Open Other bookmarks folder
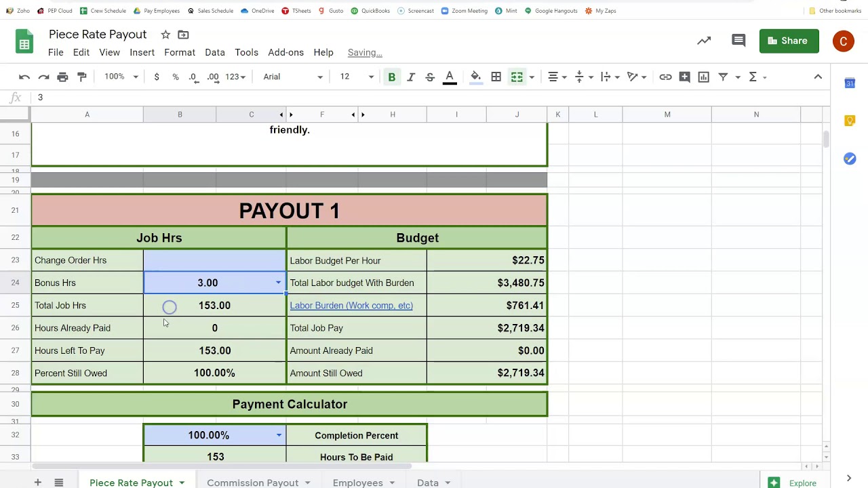This screenshot has height=488, width=868. (x=835, y=11)
